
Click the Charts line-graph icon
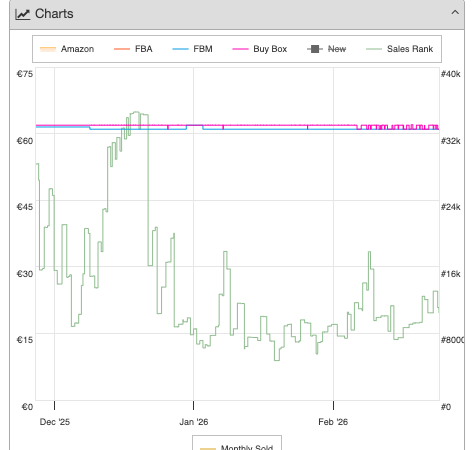pos(23,14)
